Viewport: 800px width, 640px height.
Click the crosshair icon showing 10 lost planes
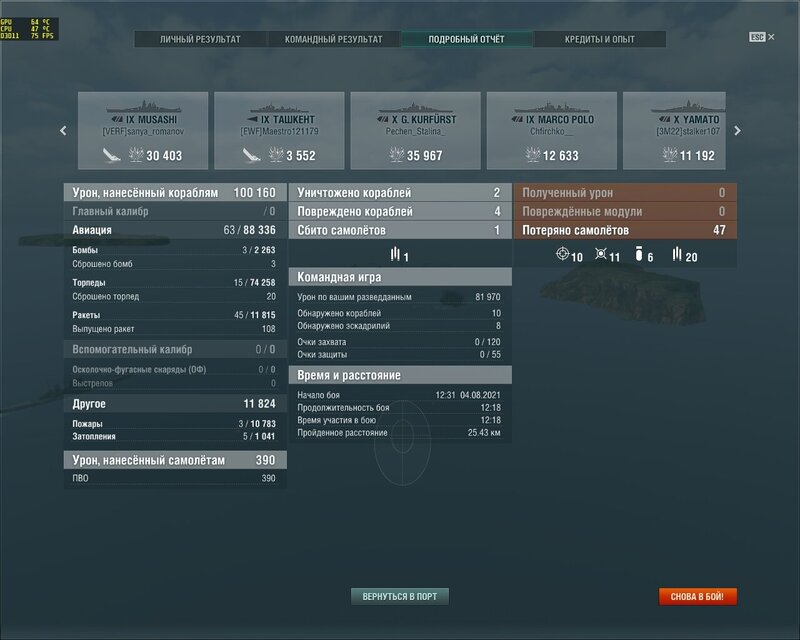pos(562,254)
